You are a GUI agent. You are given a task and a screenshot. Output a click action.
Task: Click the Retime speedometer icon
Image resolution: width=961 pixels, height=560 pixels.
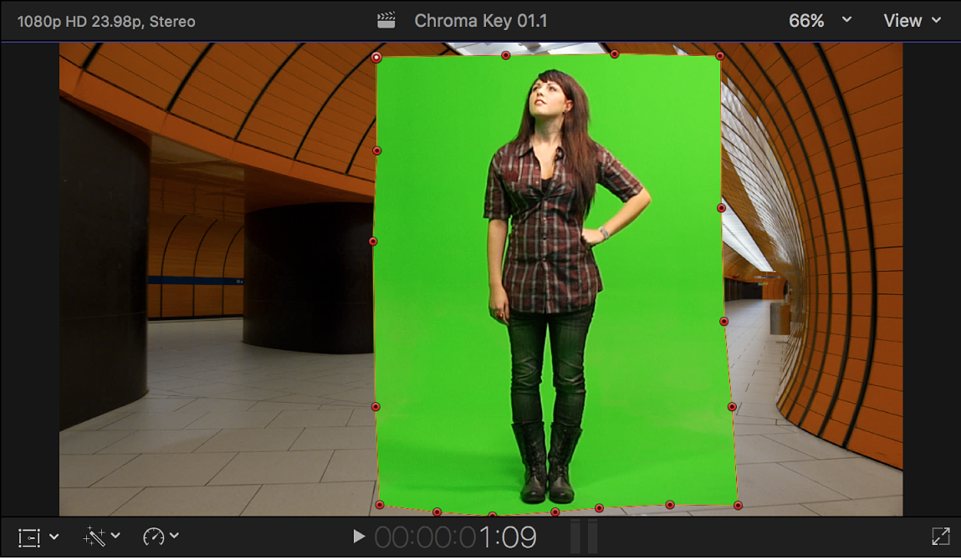coord(155,537)
